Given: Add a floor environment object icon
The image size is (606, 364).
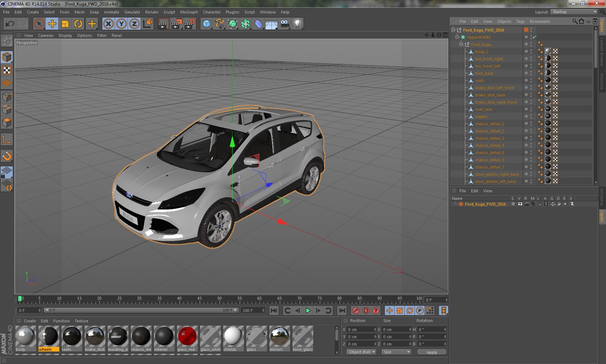Looking at the screenshot, I should click(271, 24).
